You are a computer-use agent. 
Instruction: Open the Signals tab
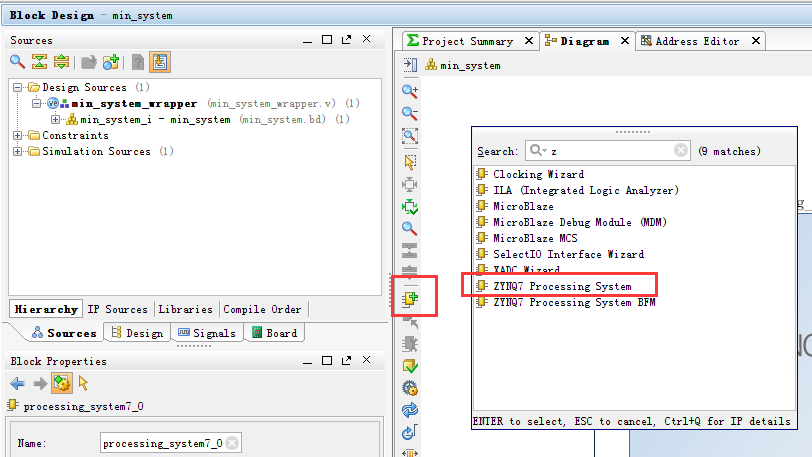click(x=207, y=333)
